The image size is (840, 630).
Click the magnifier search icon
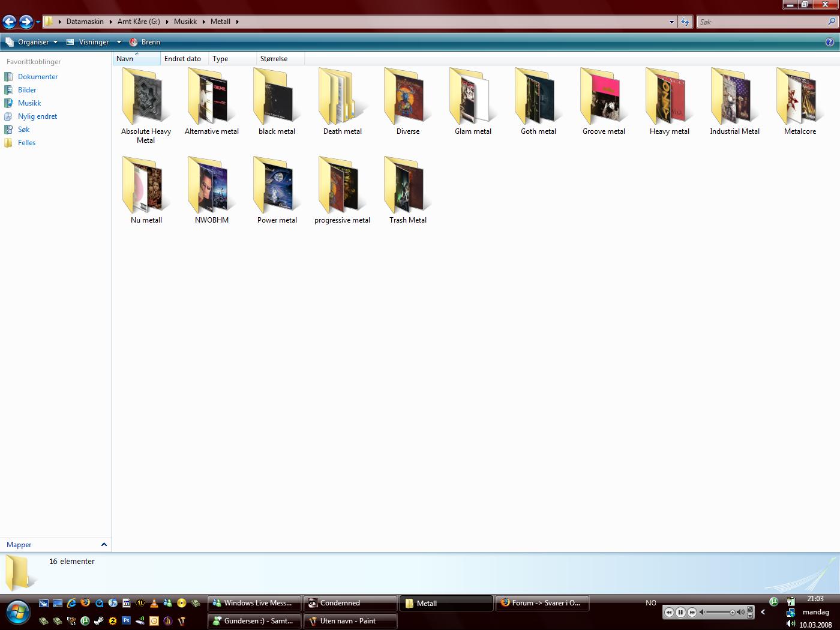[x=832, y=22]
